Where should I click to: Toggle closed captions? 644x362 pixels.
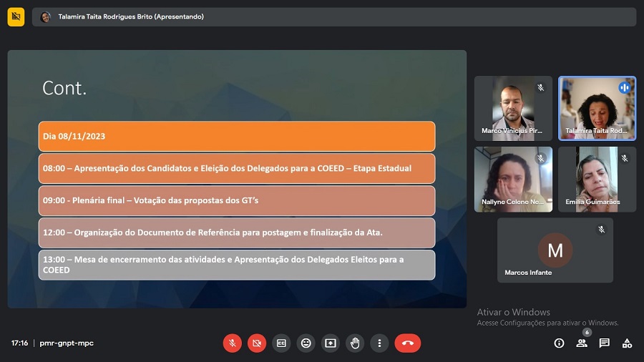click(x=281, y=343)
